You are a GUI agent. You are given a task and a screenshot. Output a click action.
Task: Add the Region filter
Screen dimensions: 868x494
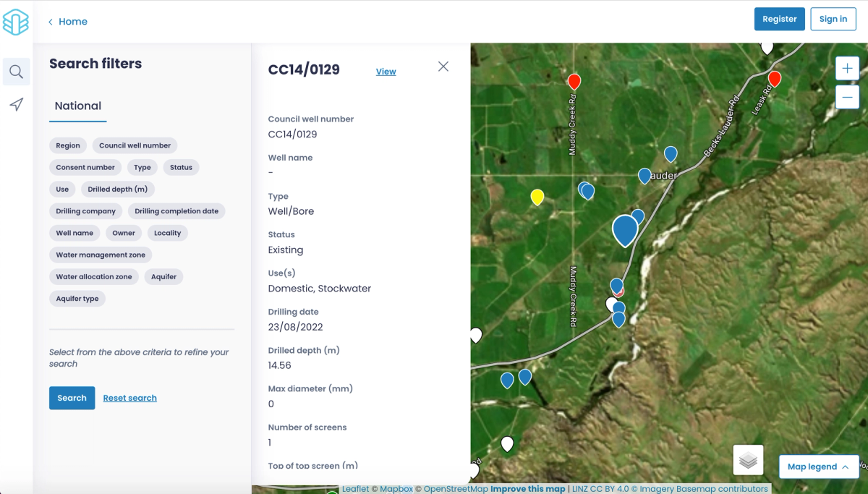pyautogui.click(x=68, y=145)
